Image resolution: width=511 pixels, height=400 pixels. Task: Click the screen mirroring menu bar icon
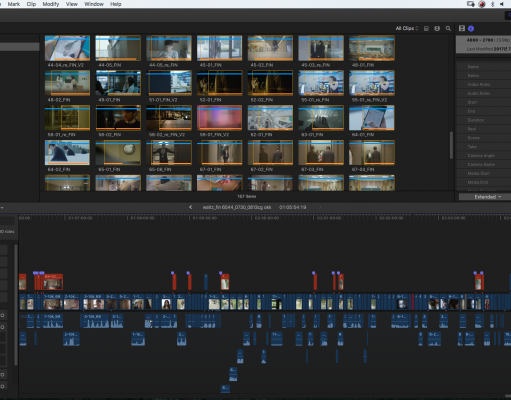coord(471,4)
